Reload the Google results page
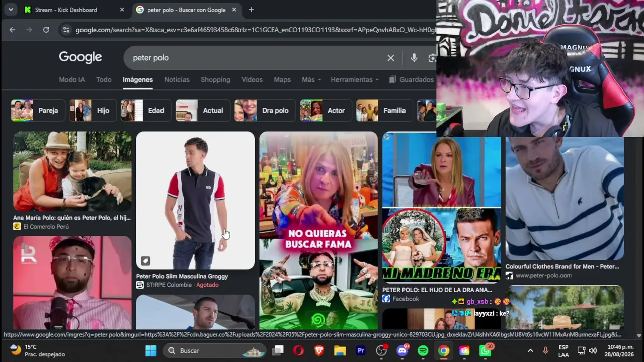The height and width of the screenshot is (362, 644). point(46,30)
